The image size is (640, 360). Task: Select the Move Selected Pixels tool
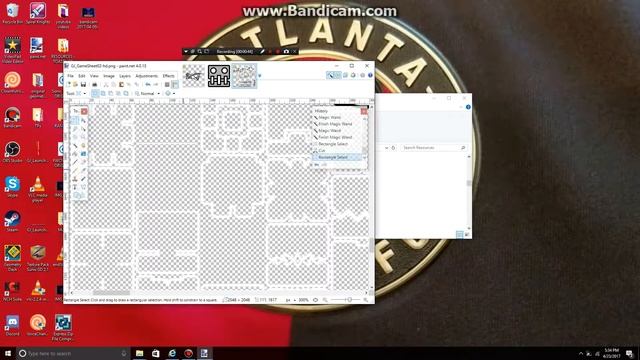[83, 120]
